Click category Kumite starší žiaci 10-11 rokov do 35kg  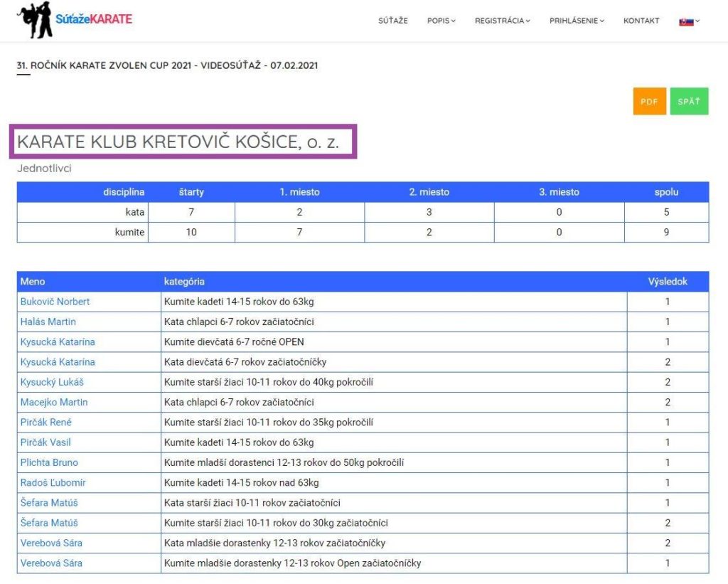pos(269,423)
